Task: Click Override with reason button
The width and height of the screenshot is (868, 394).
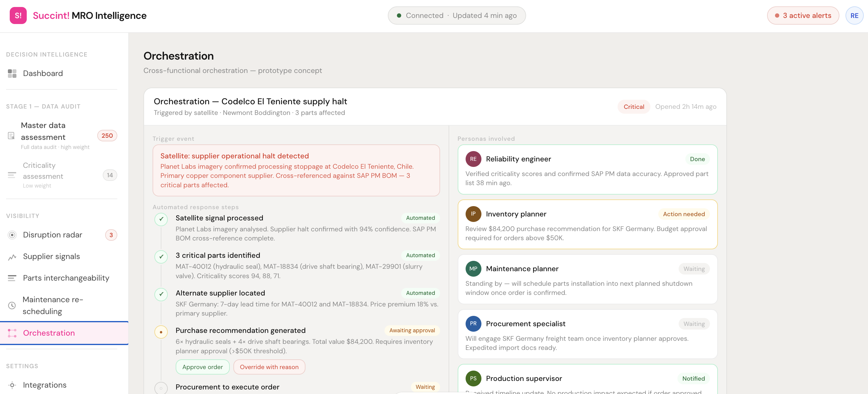Action: pos(269,367)
